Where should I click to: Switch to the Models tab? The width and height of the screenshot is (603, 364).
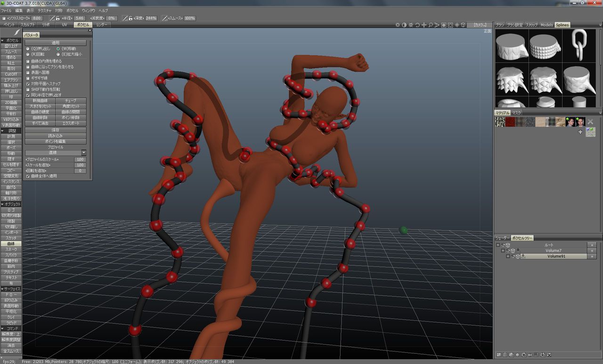546,25
